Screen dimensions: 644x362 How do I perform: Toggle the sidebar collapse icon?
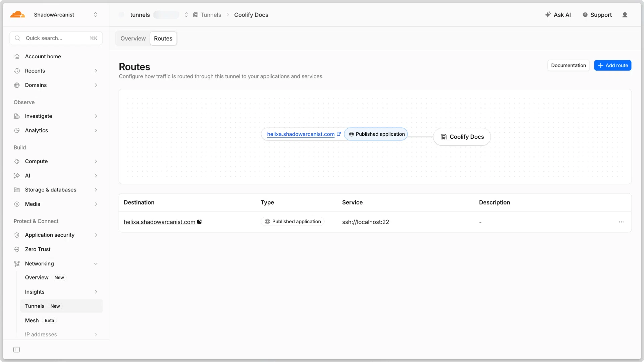[16, 350]
